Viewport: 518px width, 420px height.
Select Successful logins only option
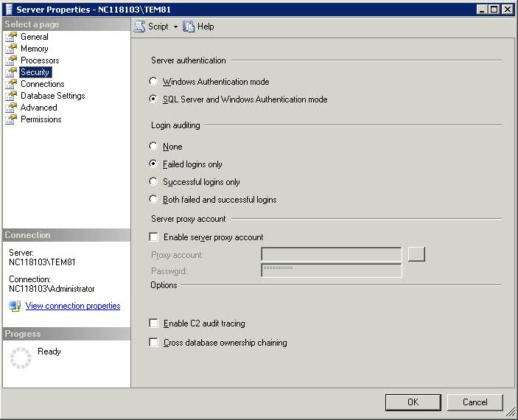click(x=153, y=182)
